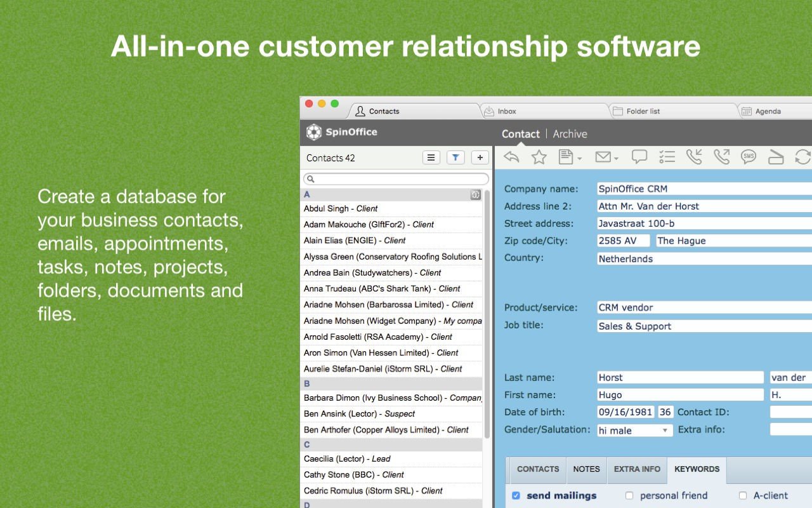Viewport: 812px width, 508px height.
Task: Select contact Barbara Dimon
Action: (391, 398)
